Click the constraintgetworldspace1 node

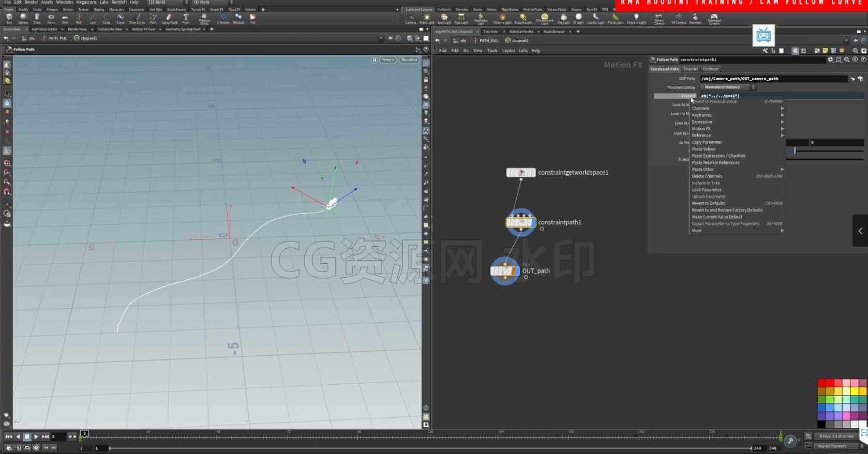521,173
